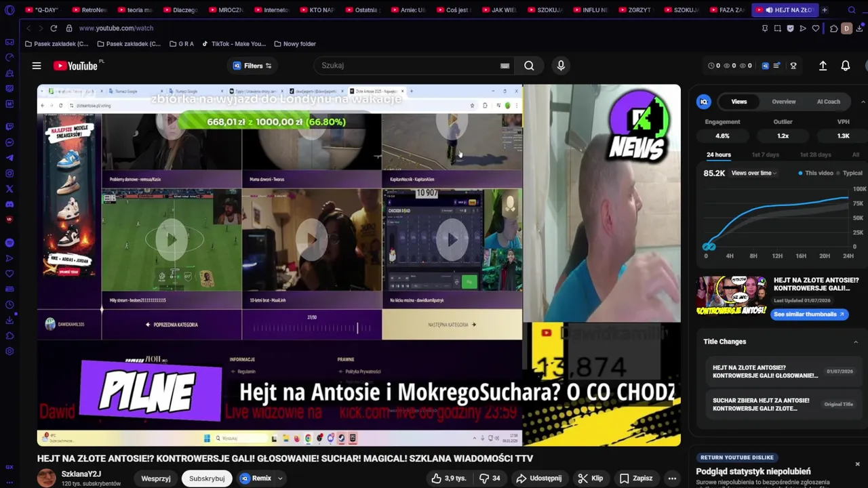Screen dimensions: 868x488
Task: Open the on-screen keyboard icon in search
Action: pos(505,66)
